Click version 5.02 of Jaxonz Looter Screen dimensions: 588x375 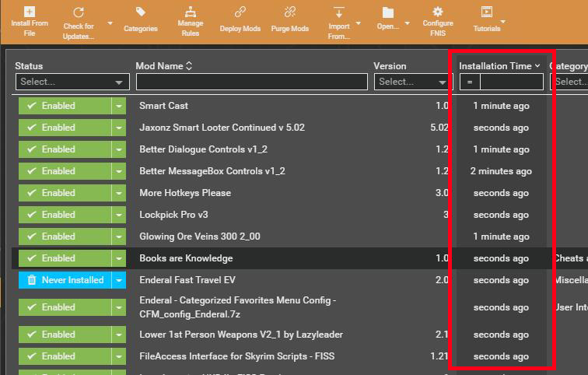(x=439, y=128)
